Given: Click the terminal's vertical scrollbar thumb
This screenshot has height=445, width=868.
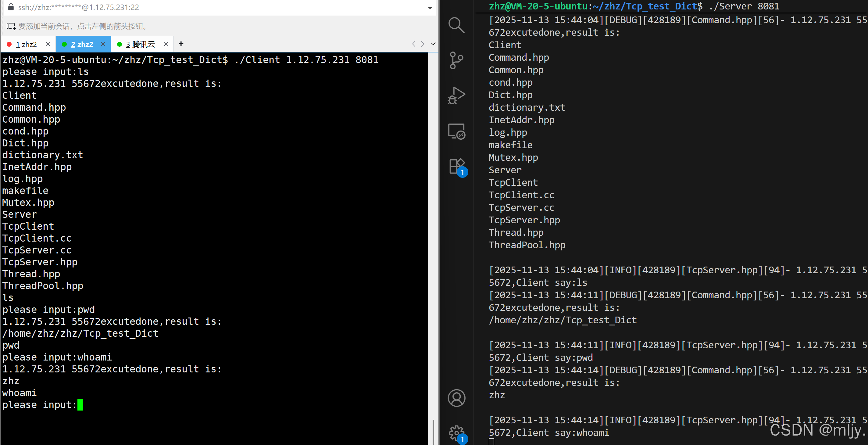Looking at the screenshot, I should click(x=433, y=432).
